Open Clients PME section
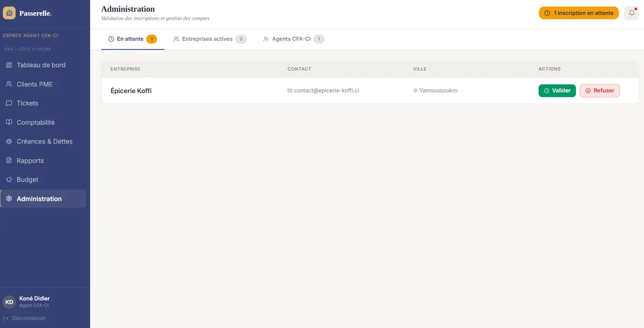Viewport: 644px width, 328px height. pos(43,84)
